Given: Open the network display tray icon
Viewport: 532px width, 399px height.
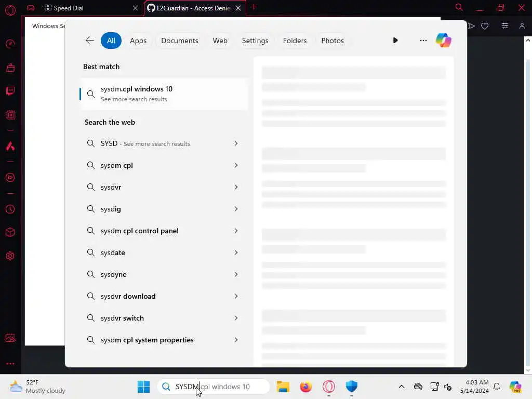Looking at the screenshot, I should [x=434, y=387].
